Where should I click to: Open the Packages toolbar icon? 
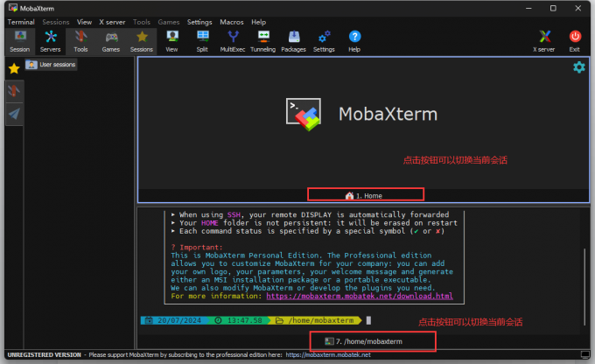tap(293, 41)
